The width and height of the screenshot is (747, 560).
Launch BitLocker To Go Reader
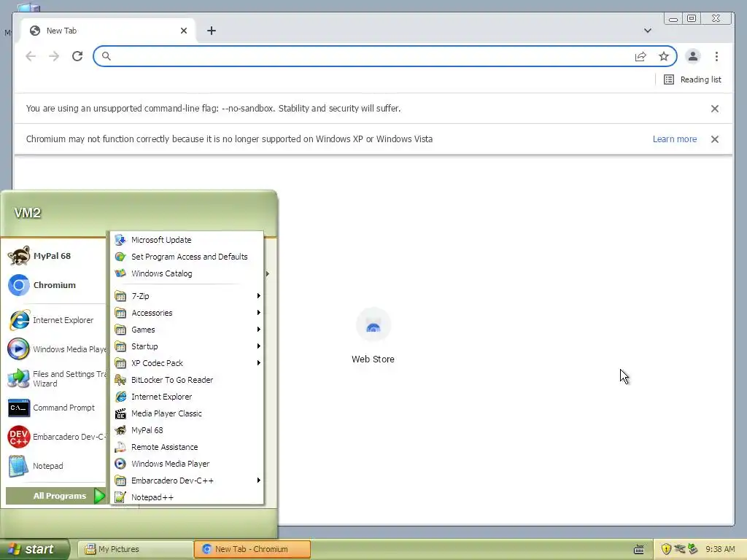187,380
